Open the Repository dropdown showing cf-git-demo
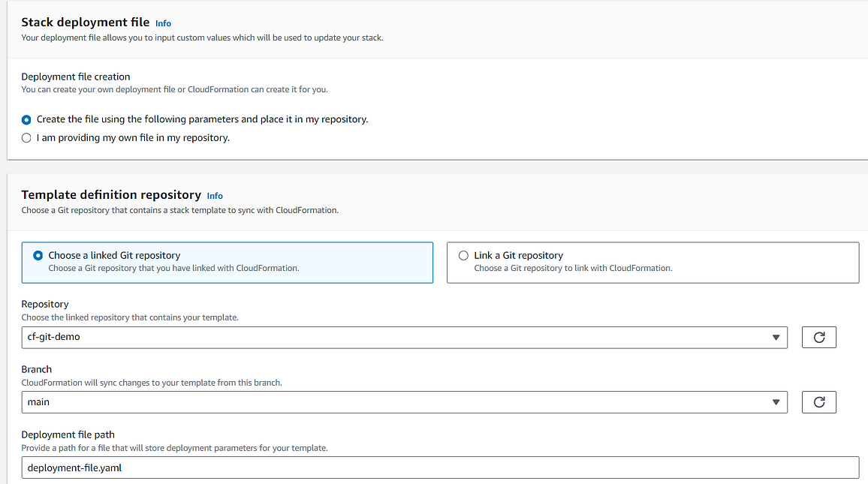The width and height of the screenshot is (868, 484). [x=404, y=338]
